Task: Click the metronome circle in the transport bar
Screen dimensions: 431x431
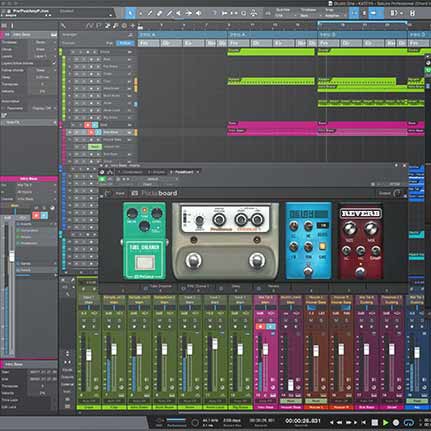Action: [x=195, y=423]
